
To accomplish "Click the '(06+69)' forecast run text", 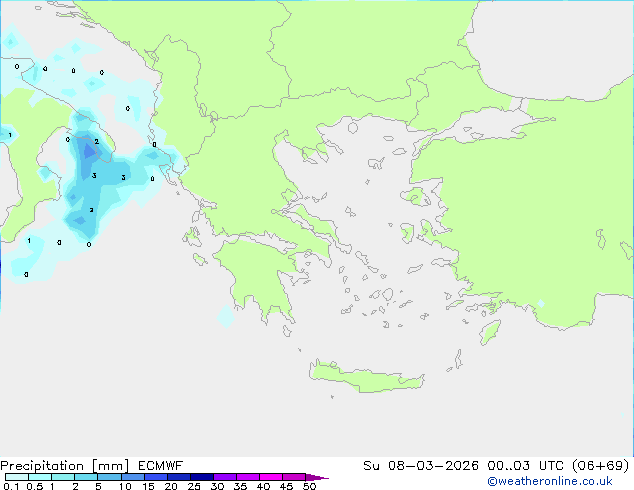I will pyautogui.click(x=600, y=466).
